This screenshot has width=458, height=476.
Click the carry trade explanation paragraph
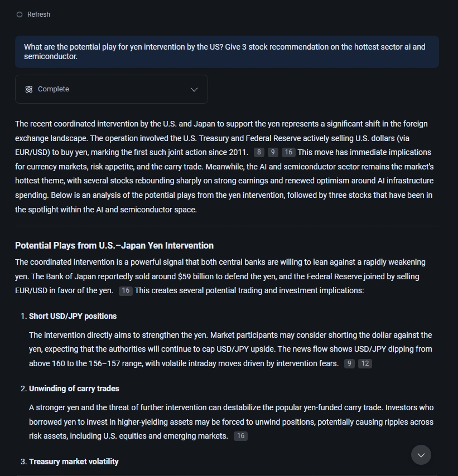pyautogui.click(x=232, y=422)
